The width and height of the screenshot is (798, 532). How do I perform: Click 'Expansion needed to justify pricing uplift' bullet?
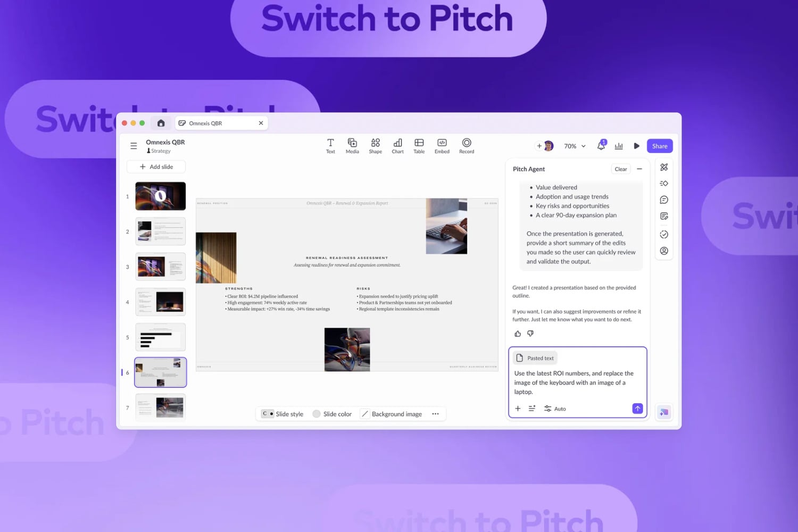point(397,296)
